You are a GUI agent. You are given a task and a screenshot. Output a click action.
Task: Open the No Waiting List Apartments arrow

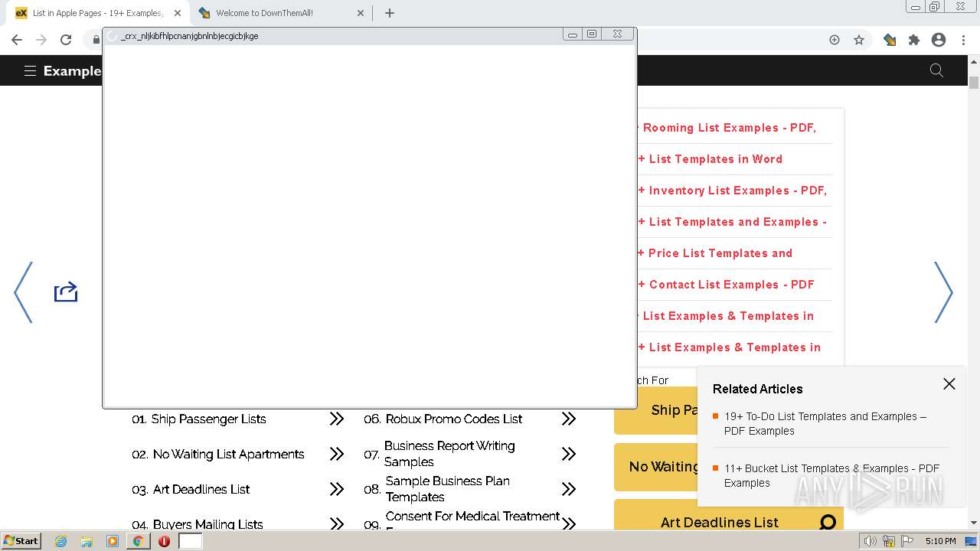click(x=337, y=454)
